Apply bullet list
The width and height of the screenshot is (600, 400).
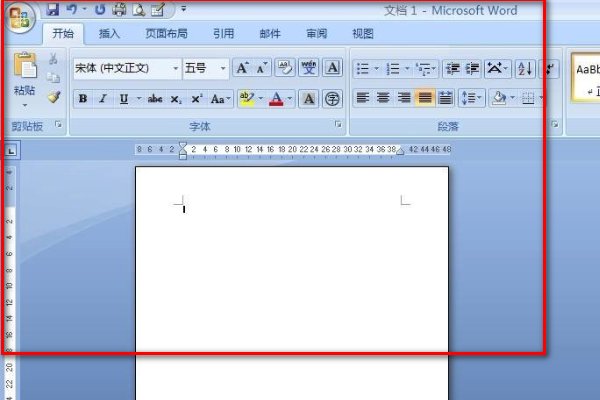362,69
